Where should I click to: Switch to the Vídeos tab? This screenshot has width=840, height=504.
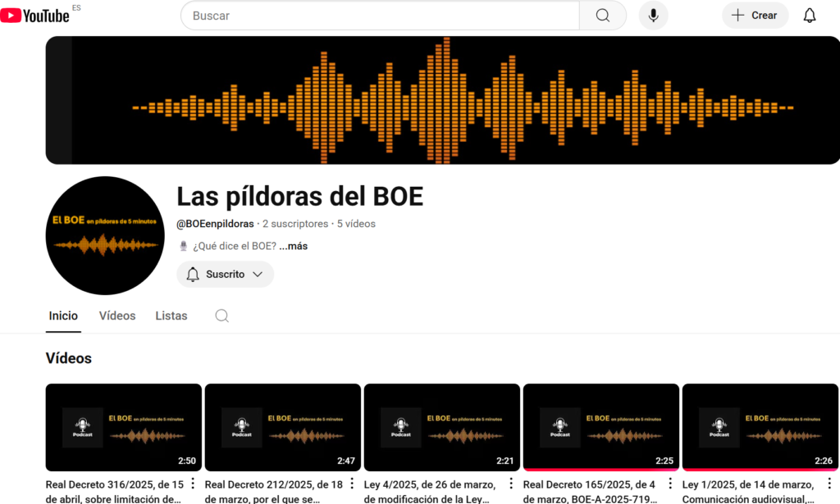117,316
